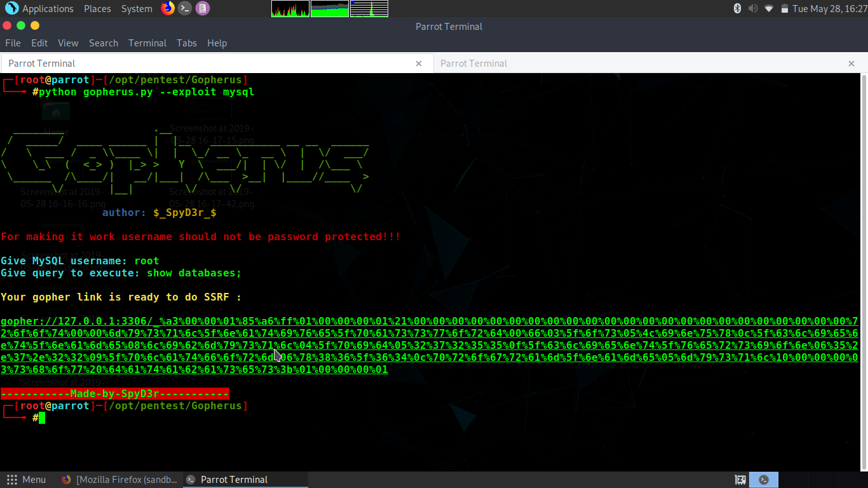The image size is (868, 488).
Task: Open the Bluetooth tray icon
Action: click(x=738, y=8)
